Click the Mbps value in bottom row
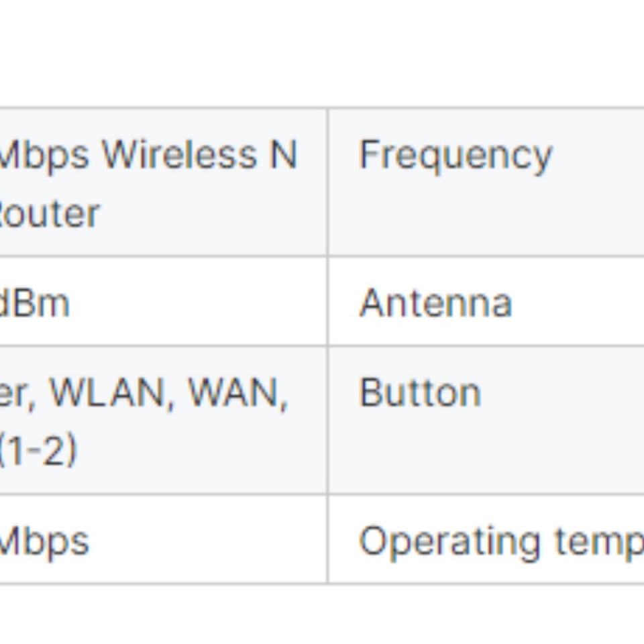644x644 pixels. coord(44,541)
